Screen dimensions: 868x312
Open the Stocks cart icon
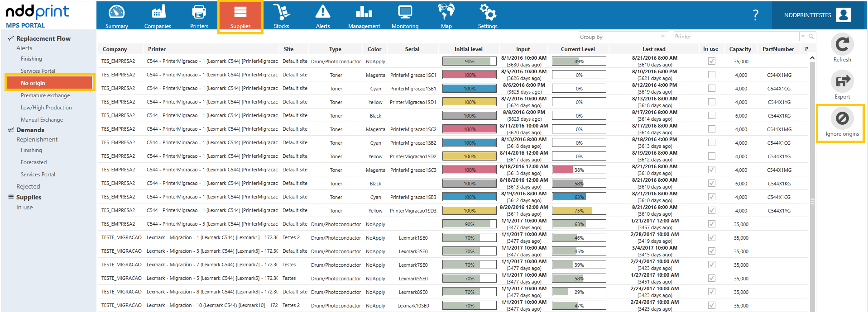coord(281,12)
